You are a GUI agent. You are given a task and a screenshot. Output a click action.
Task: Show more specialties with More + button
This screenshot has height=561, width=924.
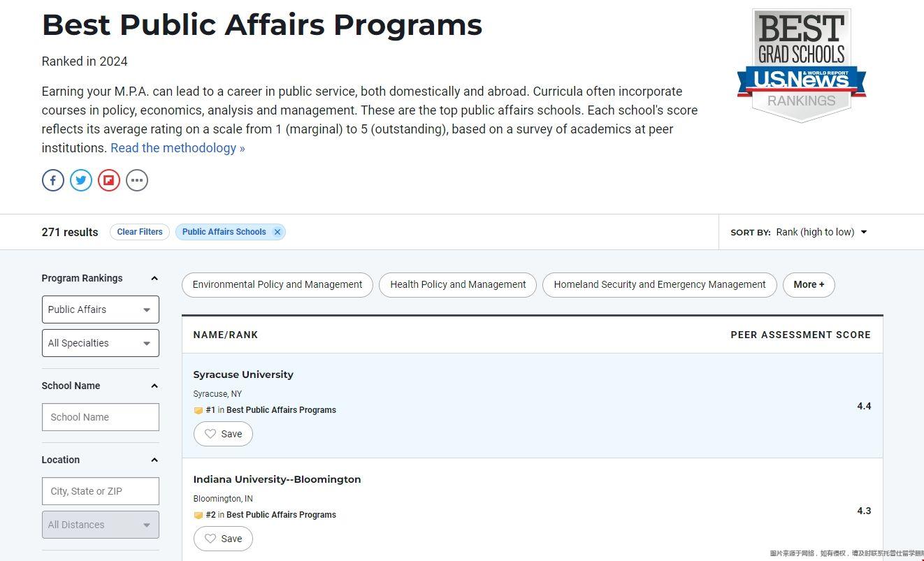coord(809,285)
